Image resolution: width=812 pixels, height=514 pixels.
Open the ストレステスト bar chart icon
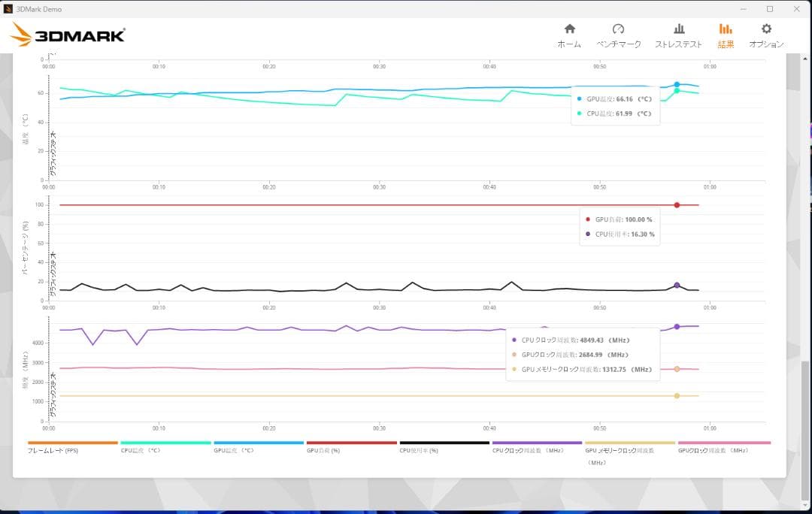(x=678, y=35)
